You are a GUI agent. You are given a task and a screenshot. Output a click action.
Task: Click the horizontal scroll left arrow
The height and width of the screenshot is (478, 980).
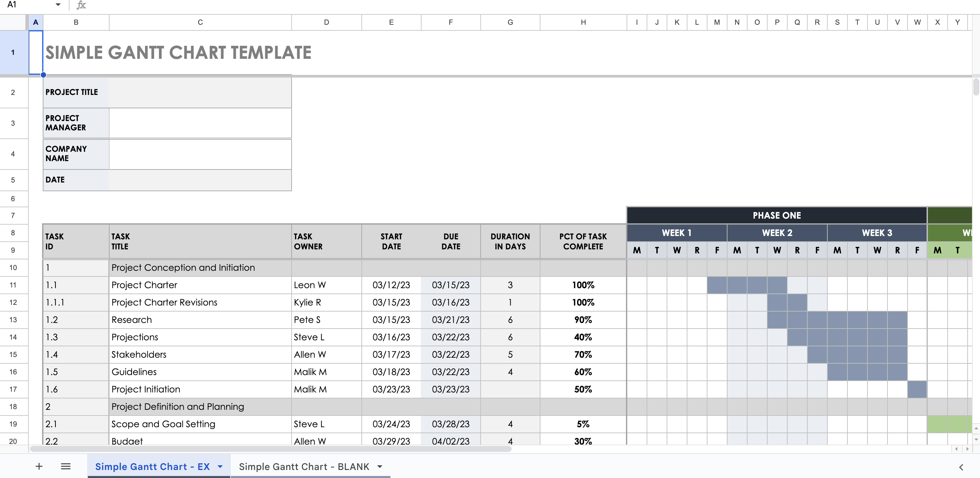click(956, 449)
